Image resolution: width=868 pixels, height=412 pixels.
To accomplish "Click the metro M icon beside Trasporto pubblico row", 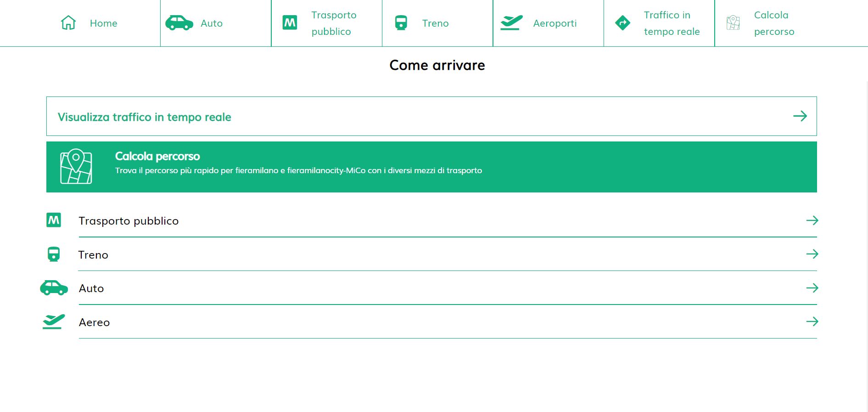I will (54, 220).
